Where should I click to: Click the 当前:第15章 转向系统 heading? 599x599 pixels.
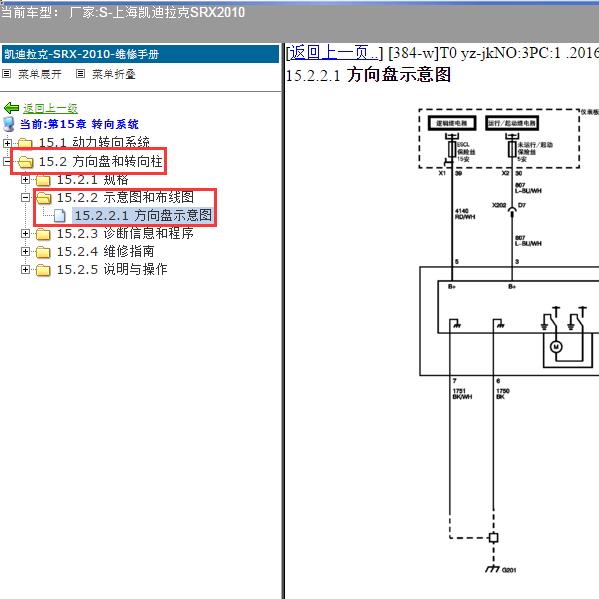[79, 124]
